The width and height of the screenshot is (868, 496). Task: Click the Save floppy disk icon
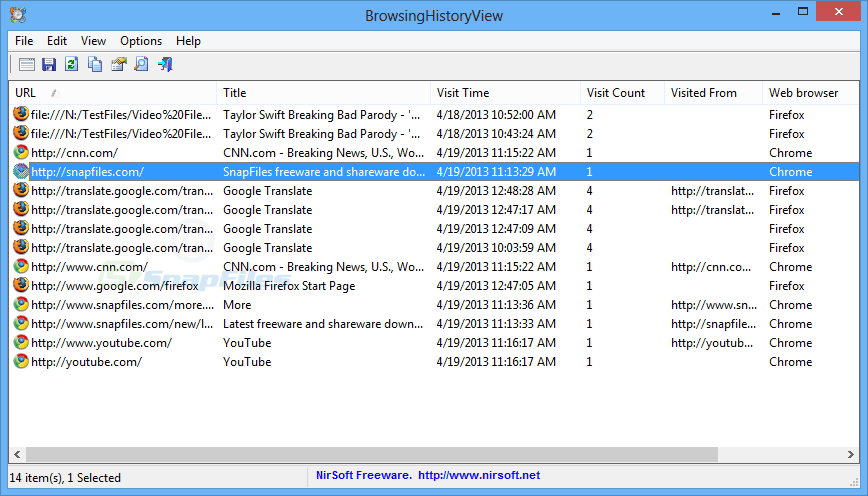pyautogui.click(x=49, y=65)
